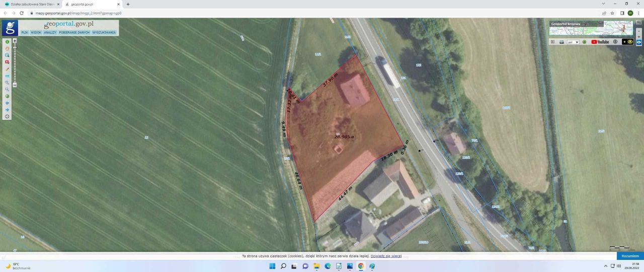
Task: Show hidden system tray icons
Action: click(605, 266)
